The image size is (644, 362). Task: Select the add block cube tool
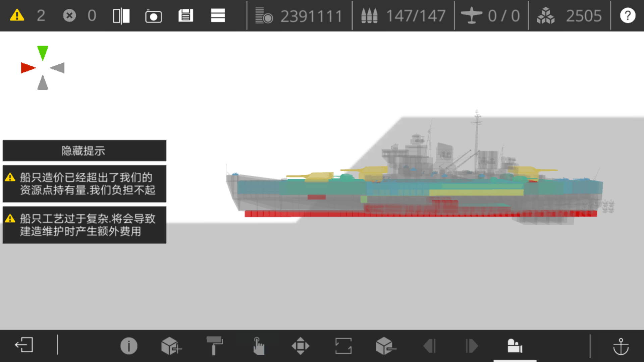pyautogui.click(x=171, y=346)
